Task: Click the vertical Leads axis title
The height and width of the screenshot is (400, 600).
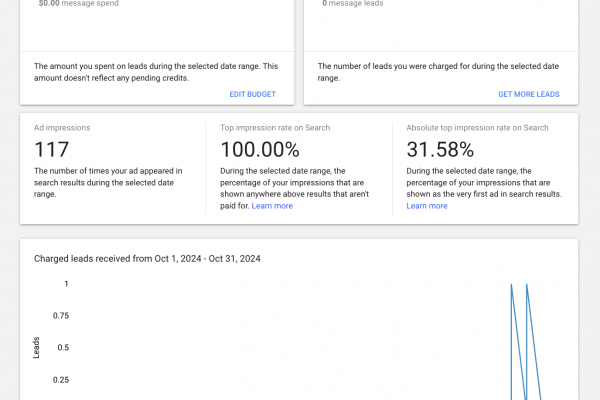Action: pyautogui.click(x=37, y=347)
